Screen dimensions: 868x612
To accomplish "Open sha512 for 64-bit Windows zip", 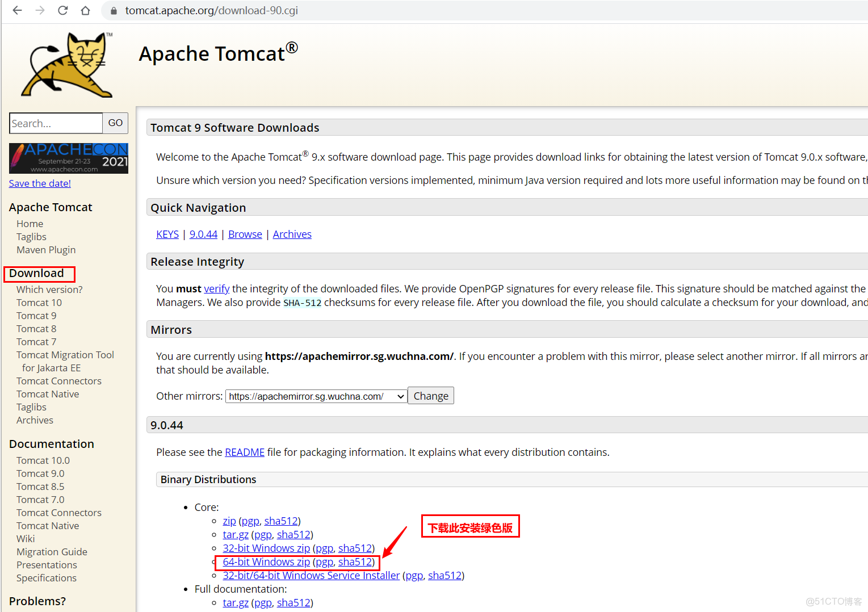I will pyautogui.click(x=355, y=561).
